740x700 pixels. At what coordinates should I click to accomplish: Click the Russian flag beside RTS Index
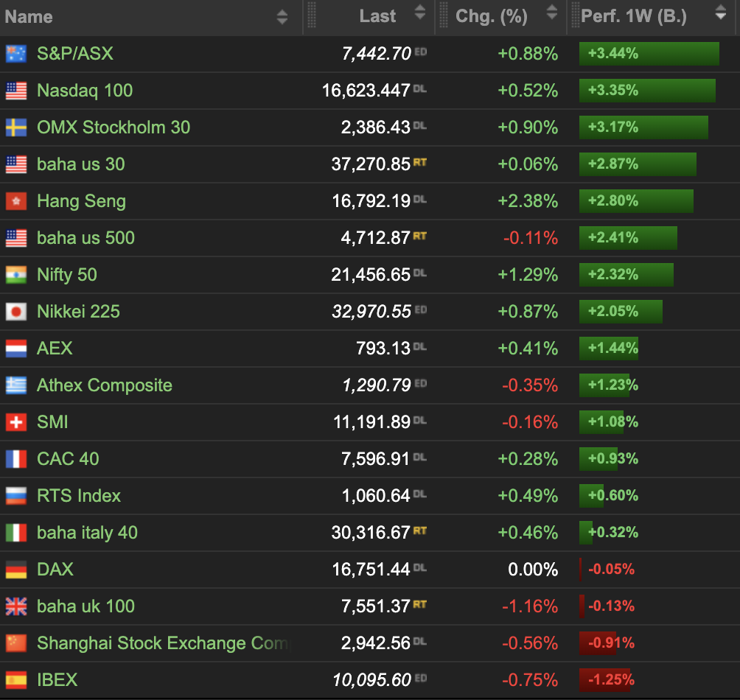[x=16, y=496]
